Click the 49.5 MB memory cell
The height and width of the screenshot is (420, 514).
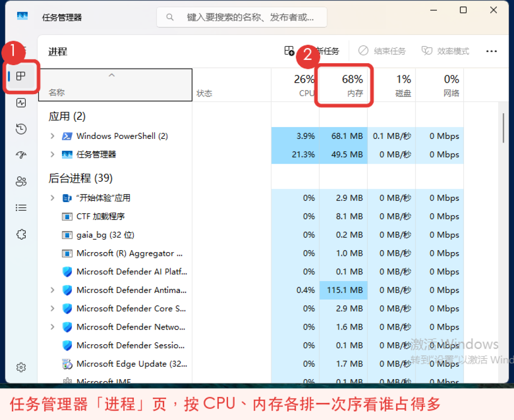(343, 154)
